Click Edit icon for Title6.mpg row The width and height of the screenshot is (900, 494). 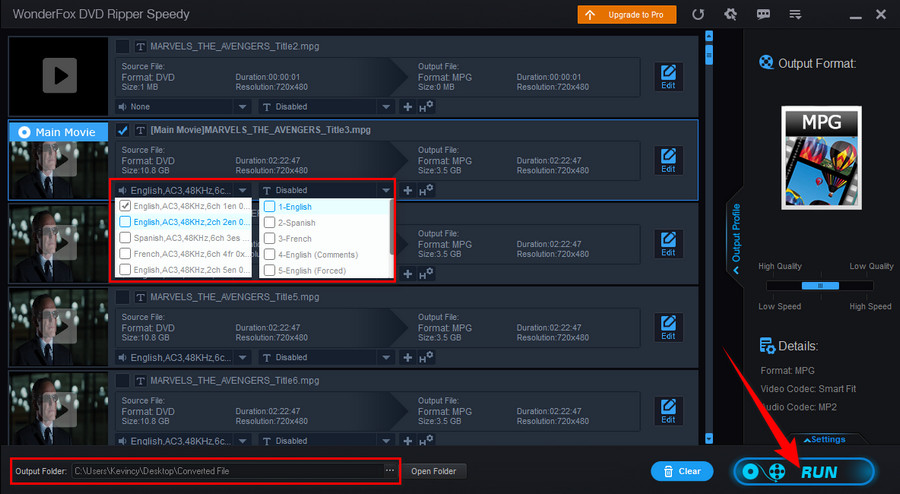click(x=668, y=411)
